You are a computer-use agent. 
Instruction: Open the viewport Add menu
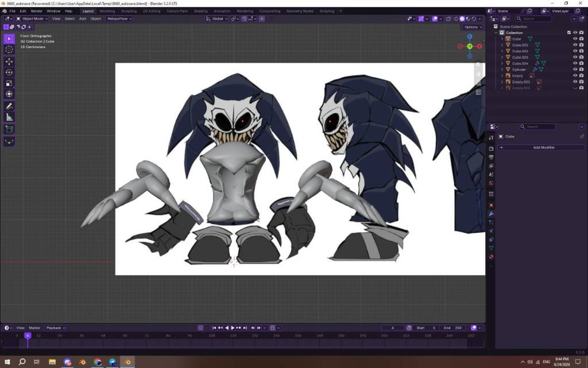(83, 18)
